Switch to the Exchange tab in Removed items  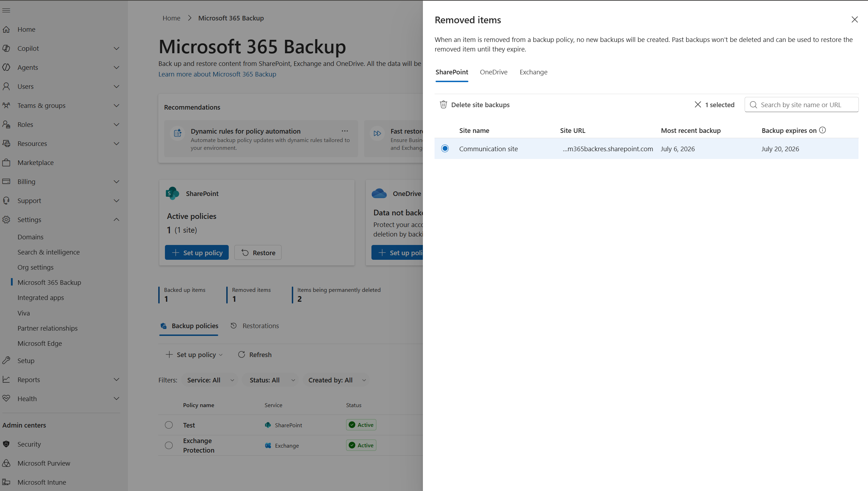[534, 72]
